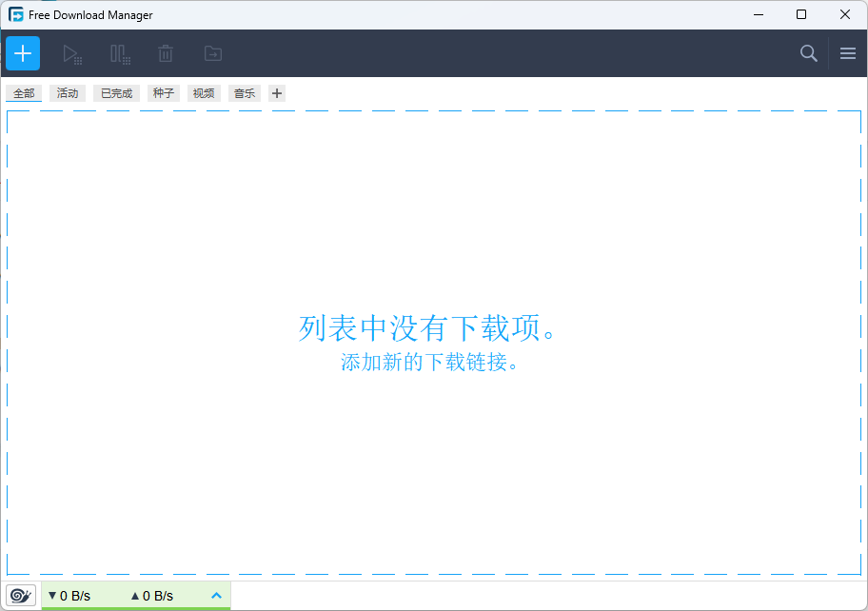Open the hamburger main menu
Image resolution: width=868 pixels, height=611 pixels.
847,53
